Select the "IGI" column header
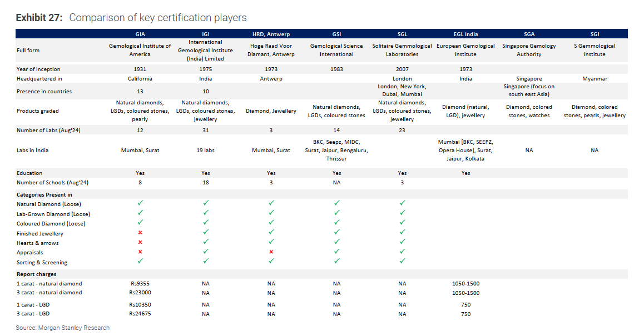This screenshot has width=644, height=336. pyautogui.click(x=206, y=34)
